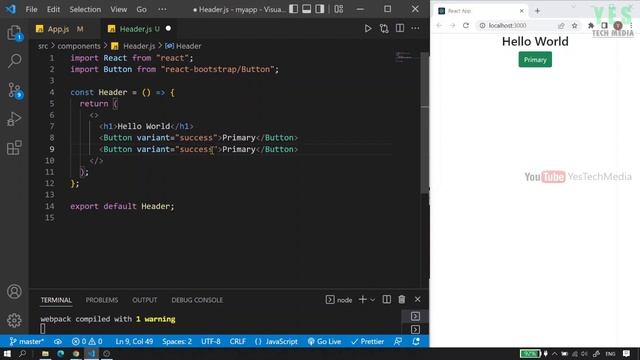The image size is (640, 360).
Task: Open a new browser tab
Action: (537, 11)
